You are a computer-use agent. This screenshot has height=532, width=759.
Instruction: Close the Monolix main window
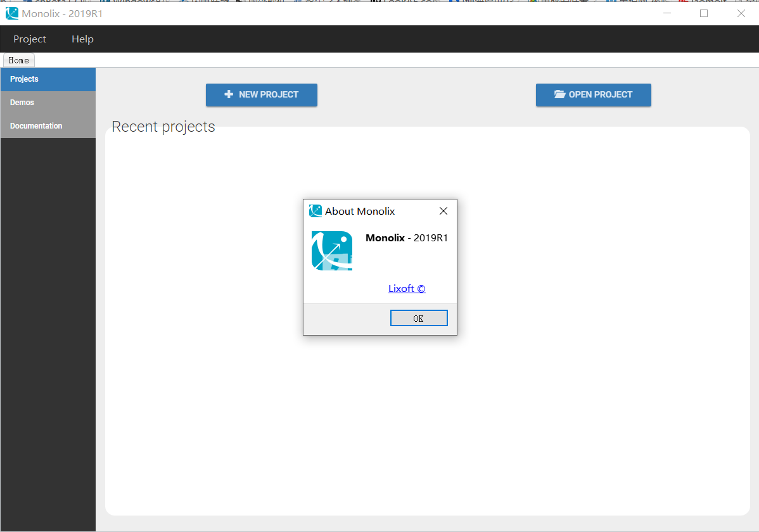tap(741, 13)
